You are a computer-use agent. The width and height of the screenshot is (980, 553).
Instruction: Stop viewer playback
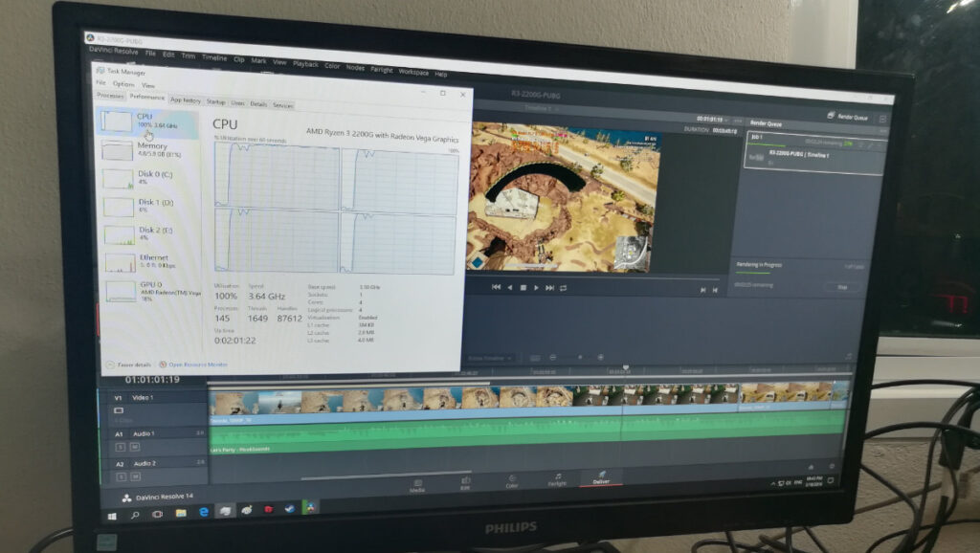[523, 287]
